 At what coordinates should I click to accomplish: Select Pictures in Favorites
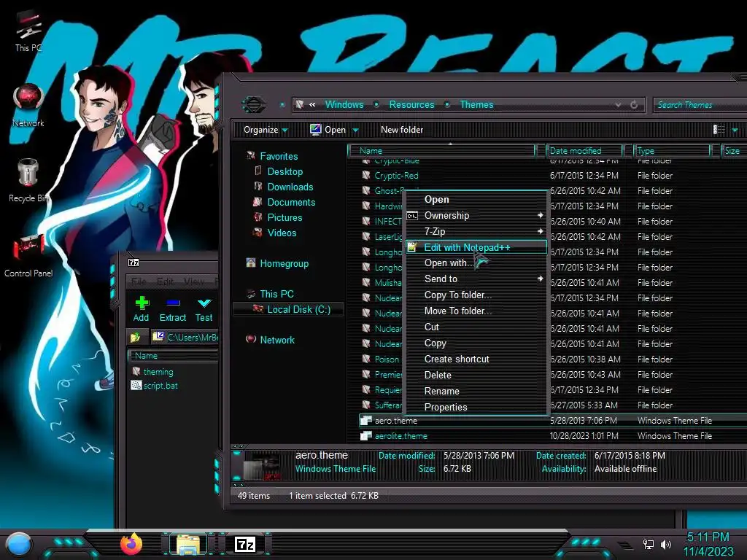pos(285,217)
